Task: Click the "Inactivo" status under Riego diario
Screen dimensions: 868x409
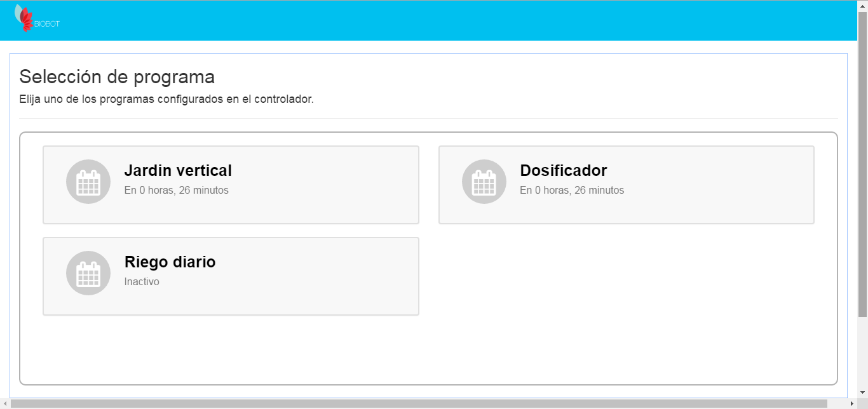Action: pos(142,281)
